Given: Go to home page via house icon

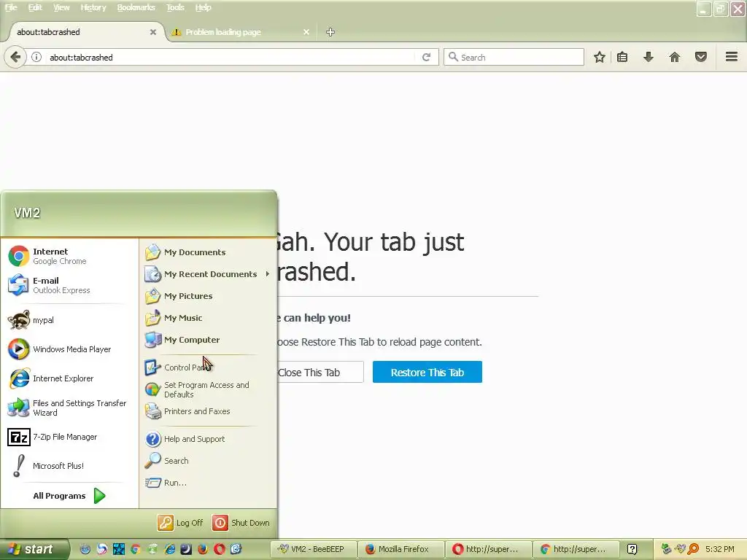Looking at the screenshot, I should click(x=675, y=57).
